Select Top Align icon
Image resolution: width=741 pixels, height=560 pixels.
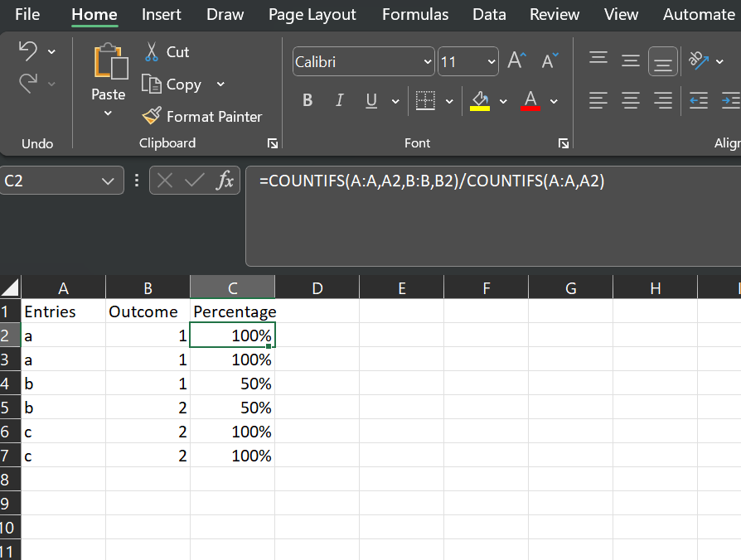(x=598, y=58)
